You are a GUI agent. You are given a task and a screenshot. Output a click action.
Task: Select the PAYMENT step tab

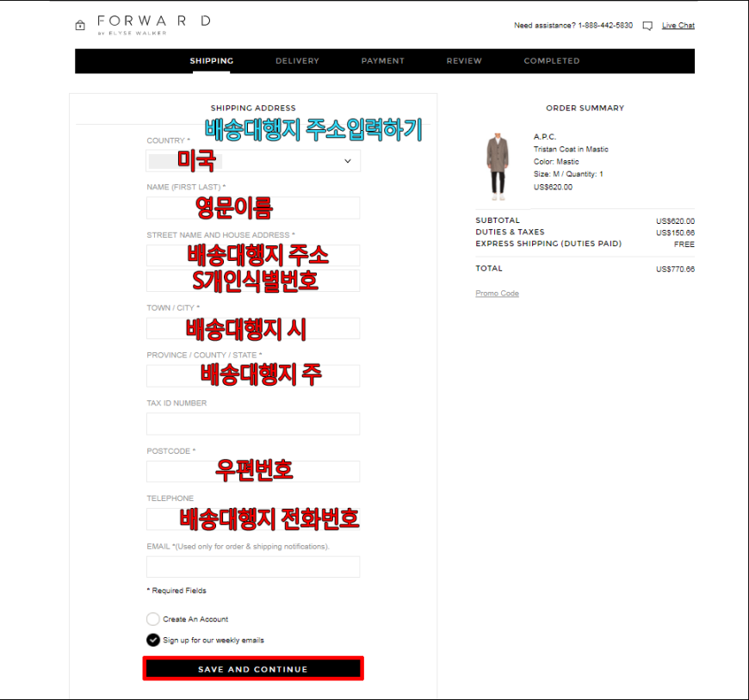(x=382, y=60)
